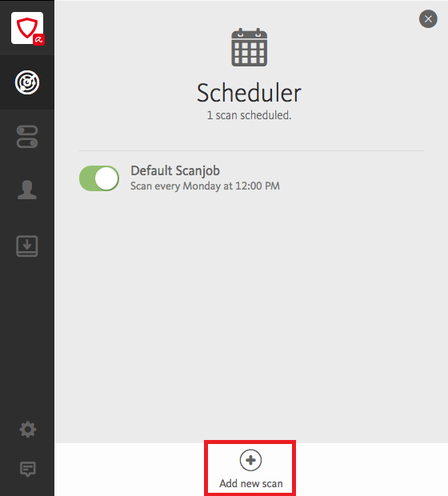The height and width of the screenshot is (496, 448).
Task: Click the Scheduler calendar icon
Action: 250,47
